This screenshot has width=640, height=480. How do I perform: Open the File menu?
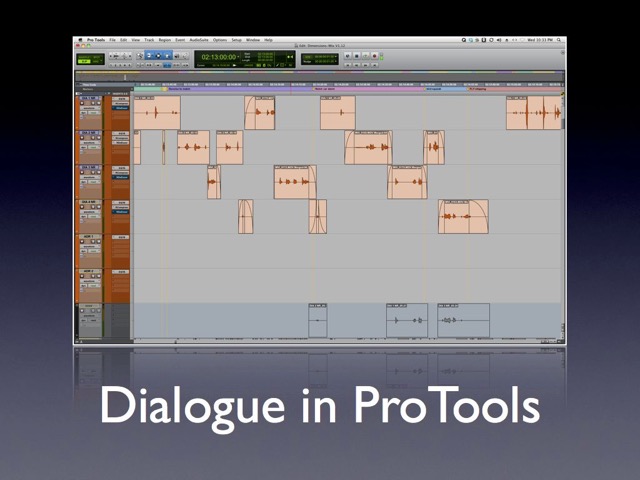coord(112,40)
